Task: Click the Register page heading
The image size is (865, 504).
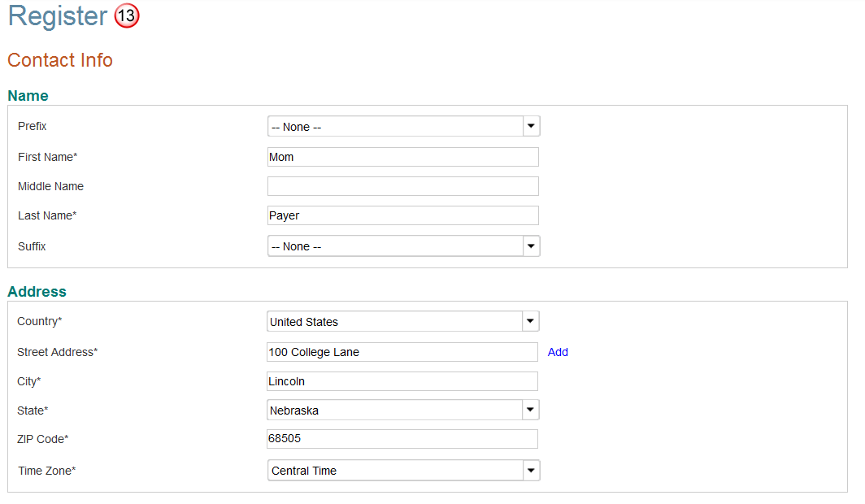Action: (x=58, y=16)
